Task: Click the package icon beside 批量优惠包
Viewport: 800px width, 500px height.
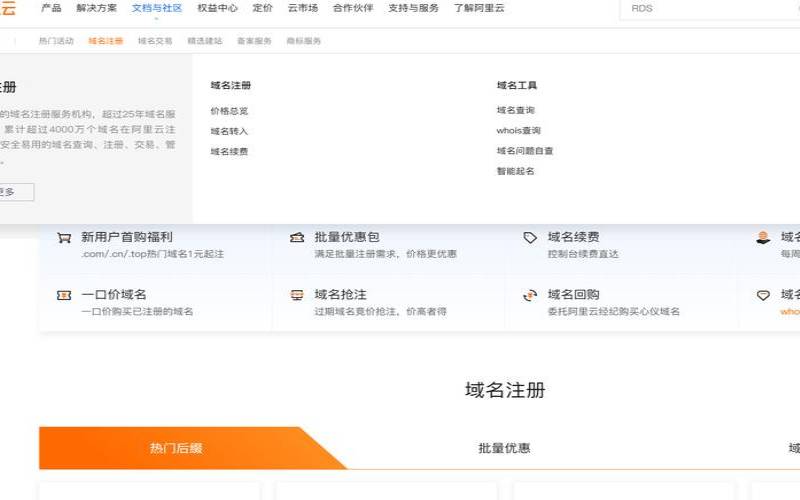Action: pyautogui.click(x=297, y=237)
